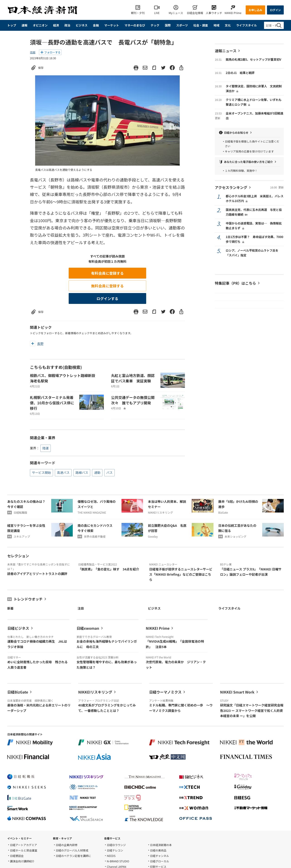Screen dimensions: 291x868
Task: Open the スポーツ navigation item
Action: click(182, 25)
